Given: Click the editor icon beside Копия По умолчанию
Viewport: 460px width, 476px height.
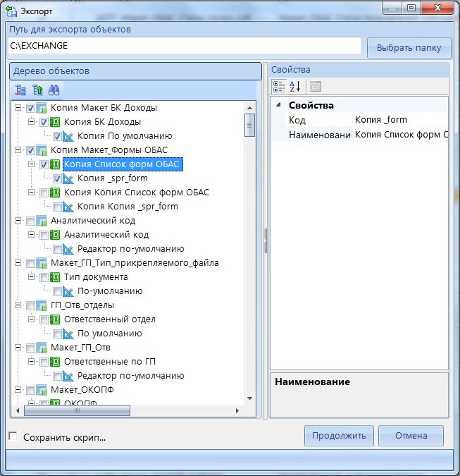Looking at the screenshot, I should (x=68, y=136).
